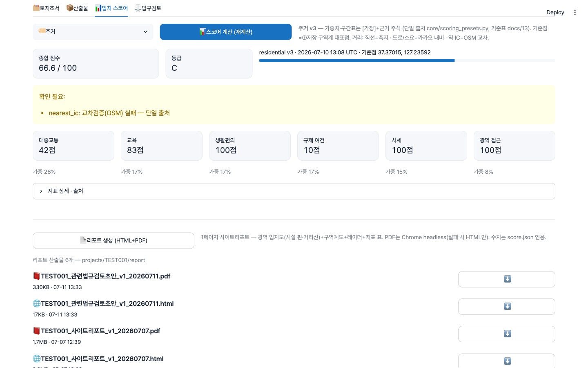Viewport: 588px width, 368px height.
Task: Click the 교육 83점 card
Action: 162,146
